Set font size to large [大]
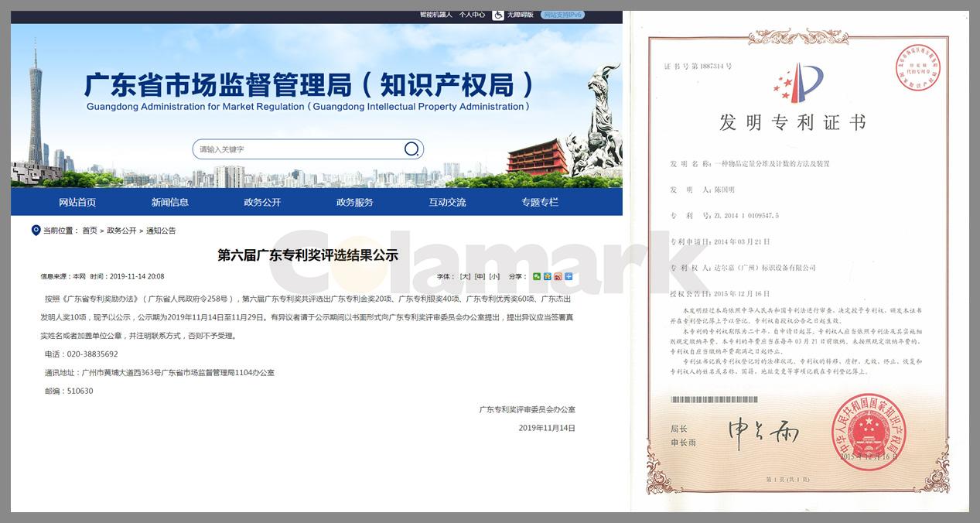 click(x=465, y=276)
